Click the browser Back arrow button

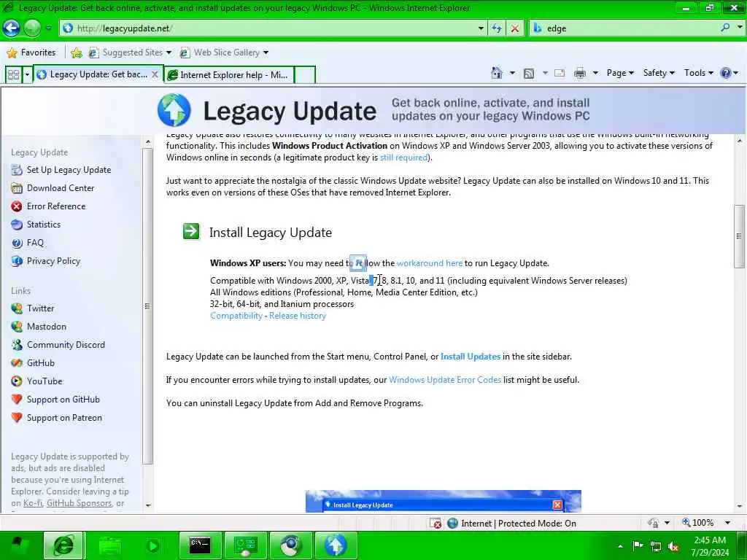(x=11, y=28)
